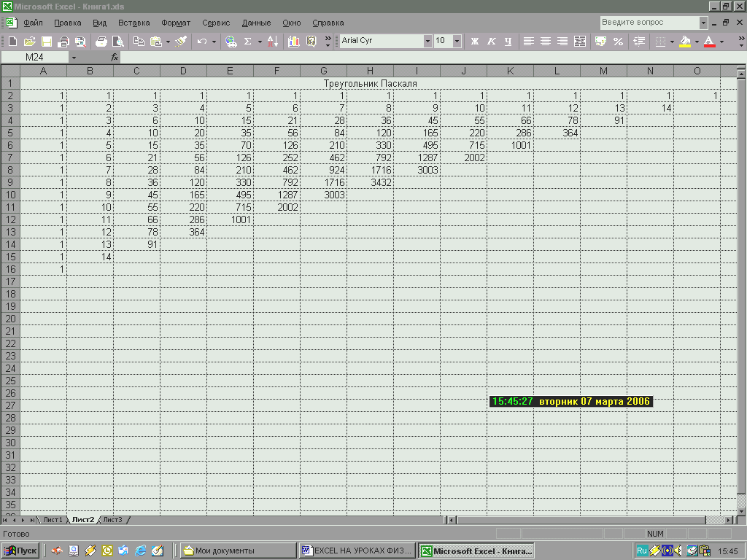This screenshot has width=747, height=560.
Task: Expand the font size dropdown showing 10
Action: 457,41
